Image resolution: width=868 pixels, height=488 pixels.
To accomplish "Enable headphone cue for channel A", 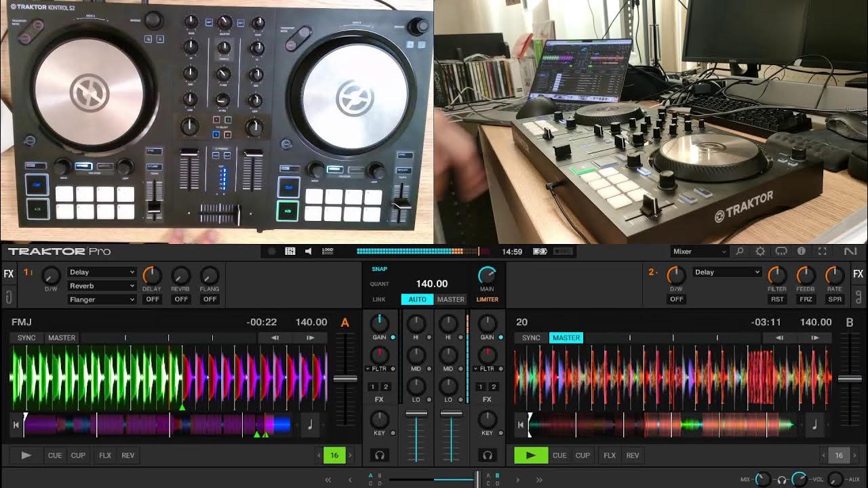I will (x=379, y=455).
